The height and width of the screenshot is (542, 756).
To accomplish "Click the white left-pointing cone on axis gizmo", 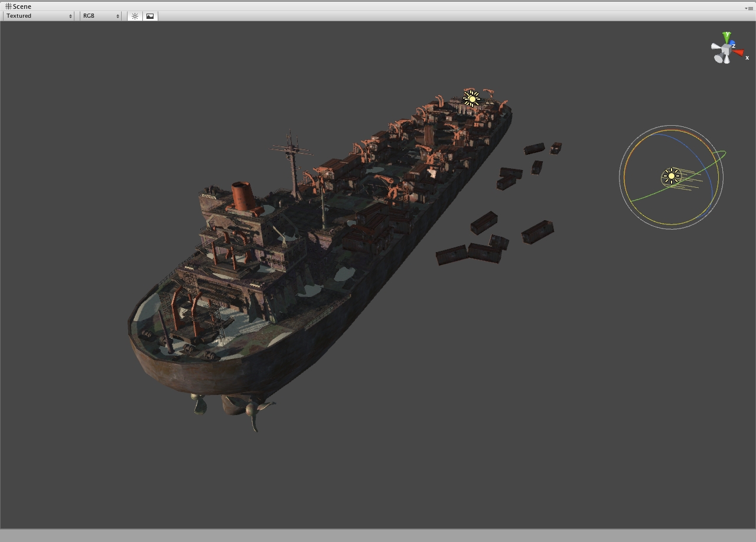I will 716,47.
